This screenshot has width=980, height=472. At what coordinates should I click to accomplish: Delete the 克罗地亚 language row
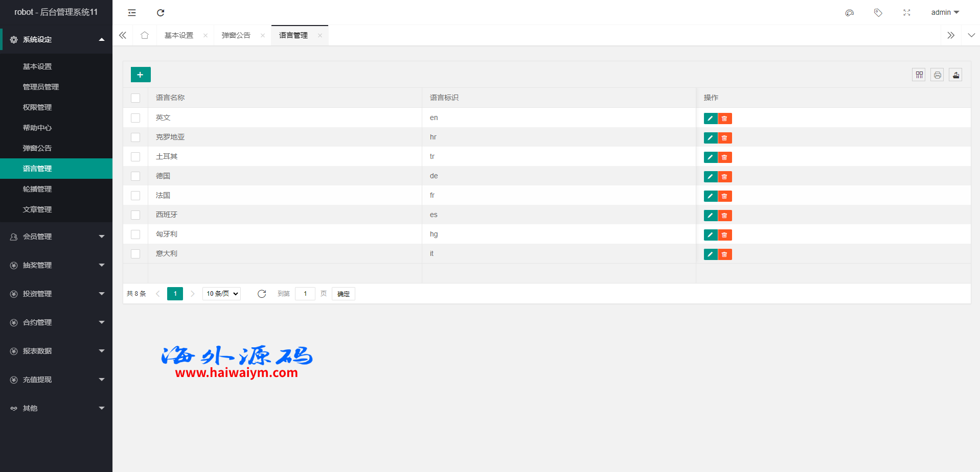click(724, 138)
